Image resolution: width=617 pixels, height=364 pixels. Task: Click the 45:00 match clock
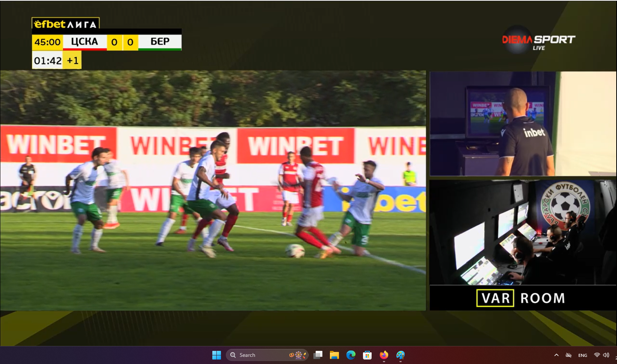[x=47, y=42]
